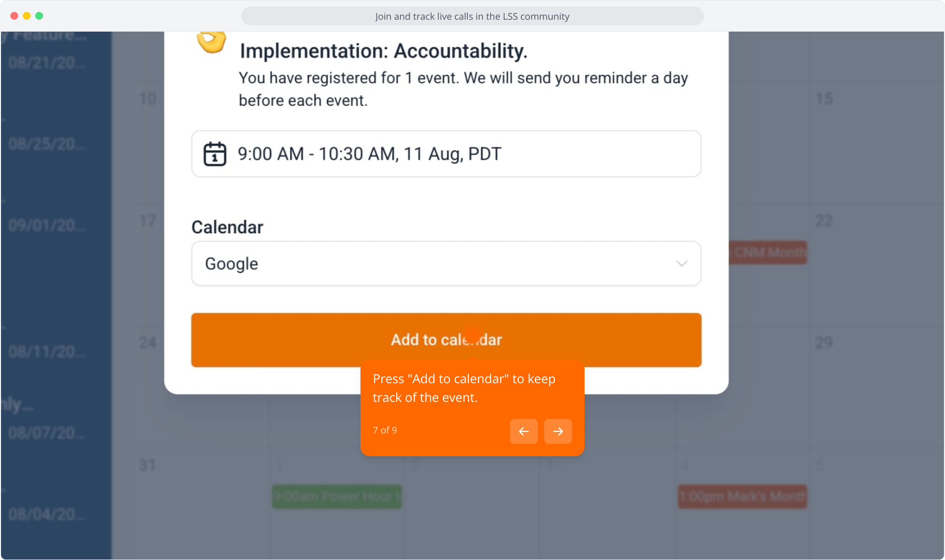Open the CNM Monthly event on calendar
Image resolution: width=945 pixels, height=560 pixels.
tap(768, 253)
